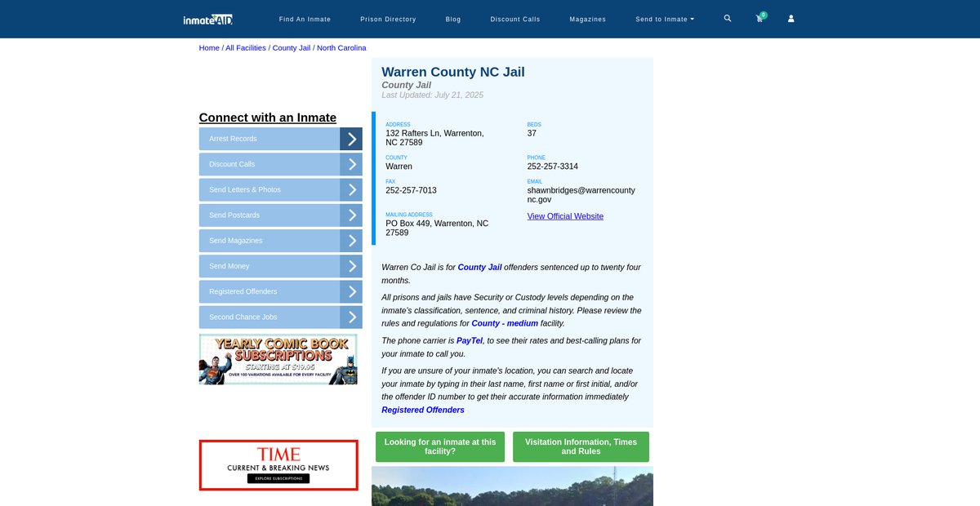Open Registered Offenders link in description paragraph
The height and width of the screenshot is (506, 980).
click(423, 410)
